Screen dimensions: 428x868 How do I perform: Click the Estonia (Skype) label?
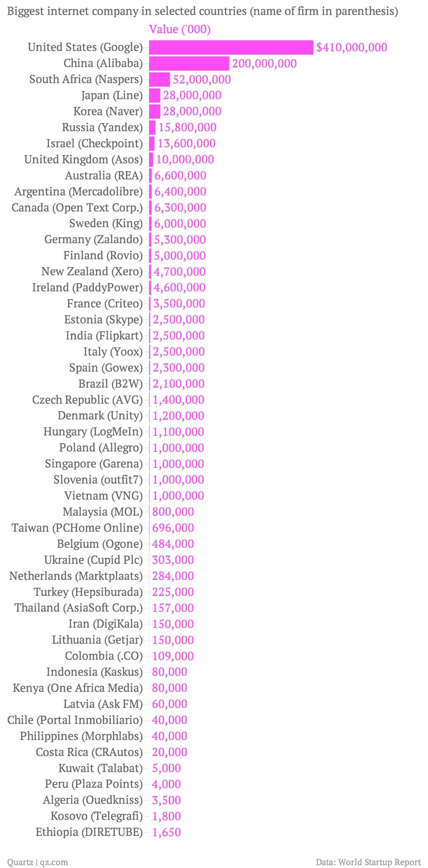(103, 320)
